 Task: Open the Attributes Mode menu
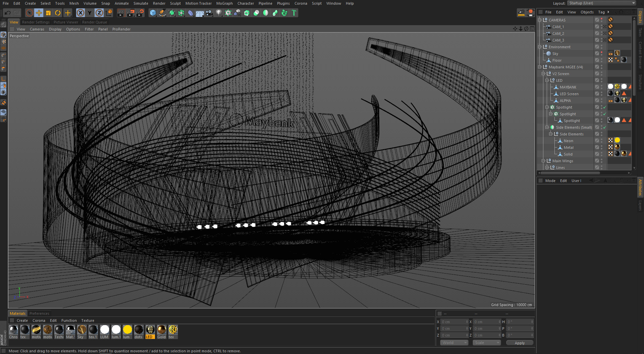[550, 181]
